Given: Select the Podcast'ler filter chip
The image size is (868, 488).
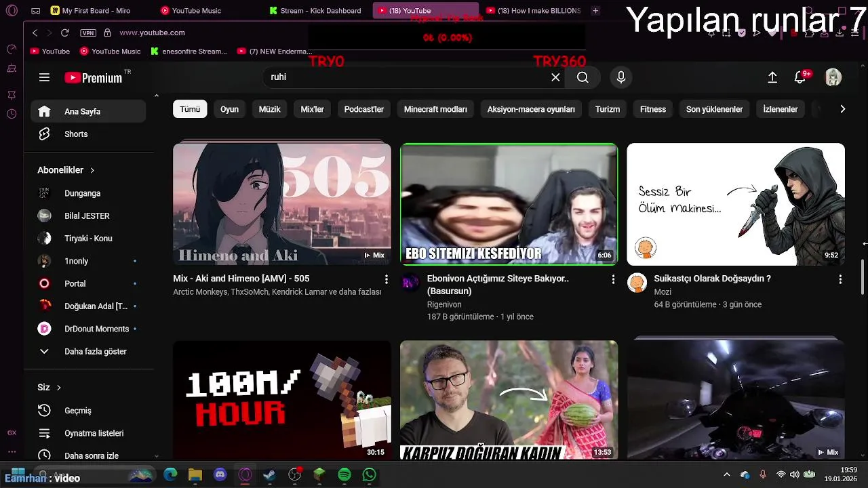Looking at the screenshot, I should click(x=364, y=109).
